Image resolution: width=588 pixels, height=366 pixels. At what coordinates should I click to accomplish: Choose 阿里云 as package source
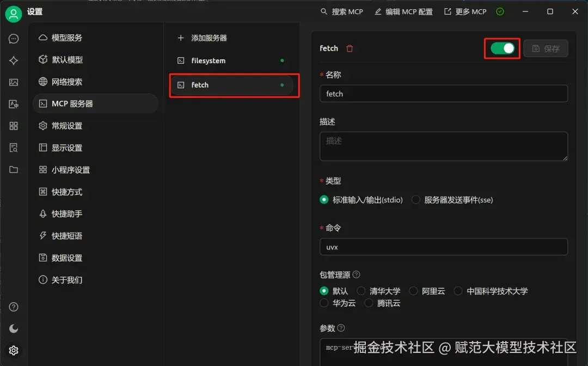click(x=413, y=291)
